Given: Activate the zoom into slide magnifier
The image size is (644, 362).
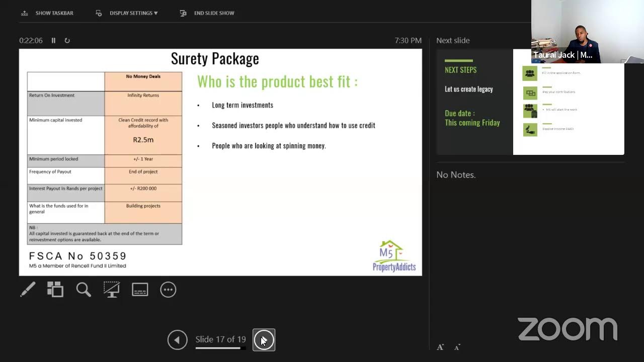Looking at the screenshot, I should pyautogui.click(x=84, y=290).
